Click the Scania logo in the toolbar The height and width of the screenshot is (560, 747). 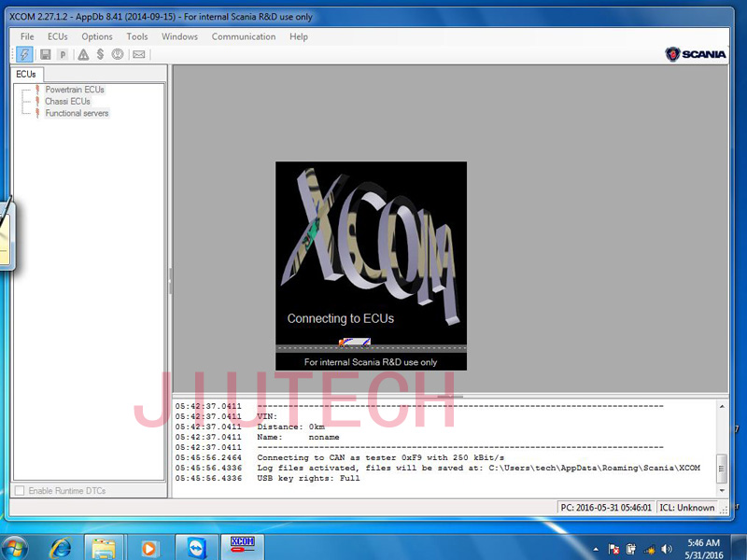696,54
